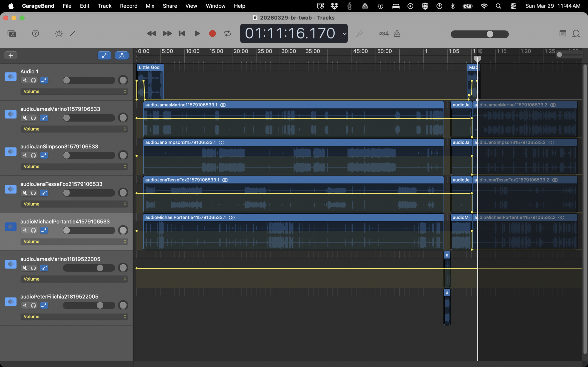The image size is (588, 367).
Task: Open the Loop Browser icon
Action: tap(576, 33)
